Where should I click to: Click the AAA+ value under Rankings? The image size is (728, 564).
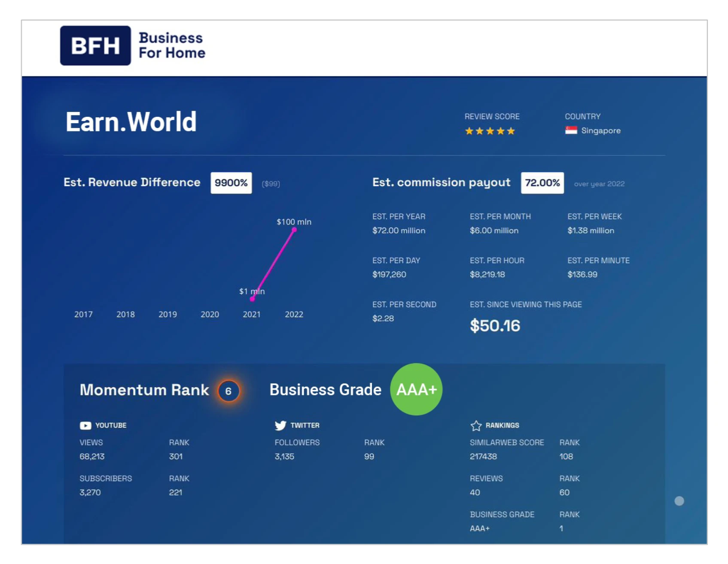coord(480,528)
